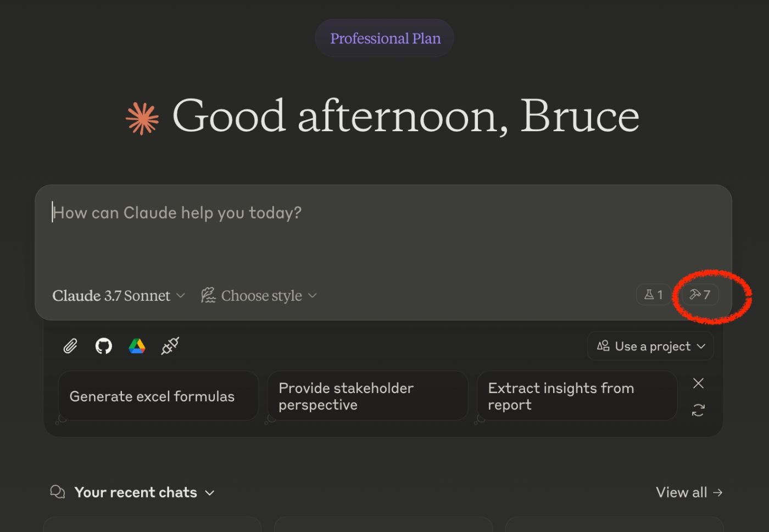Click the paperclip attach file icon
This screenshot has width=769, height=532.
pos(70,346)
